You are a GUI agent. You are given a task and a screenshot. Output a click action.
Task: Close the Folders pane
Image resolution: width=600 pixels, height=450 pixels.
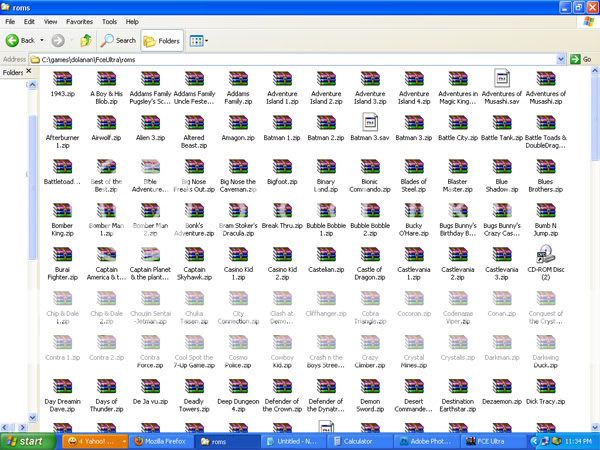coord(29,71)
